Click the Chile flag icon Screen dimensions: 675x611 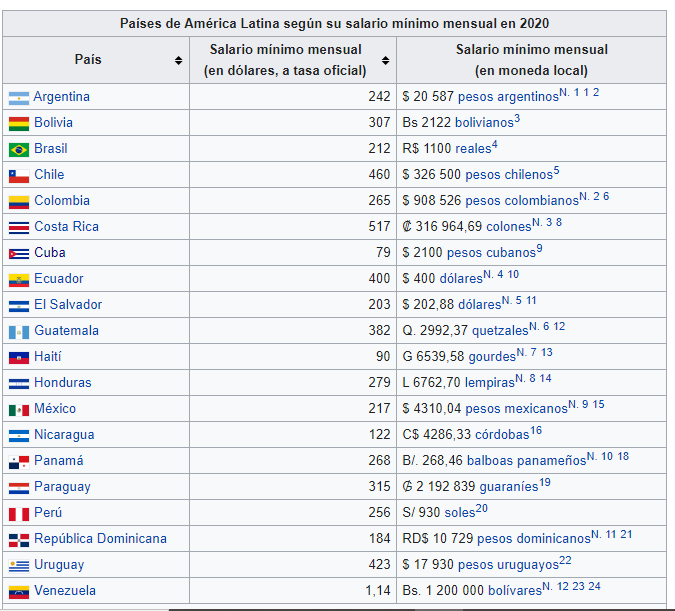(19, 176)
